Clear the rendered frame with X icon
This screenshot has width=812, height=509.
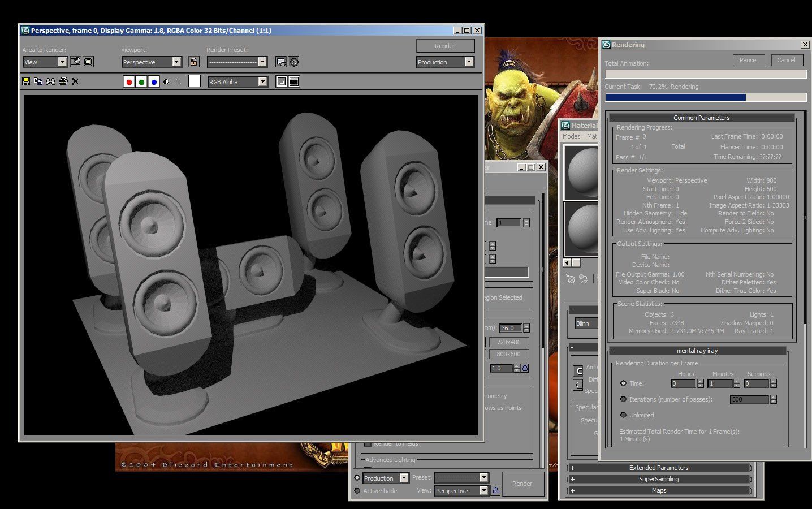click(75, 81)
